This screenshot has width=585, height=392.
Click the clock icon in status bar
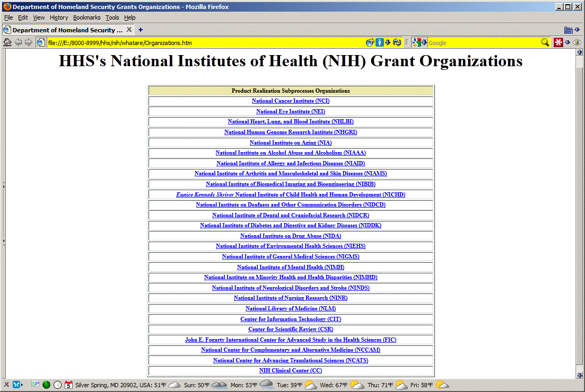[57, 385]
